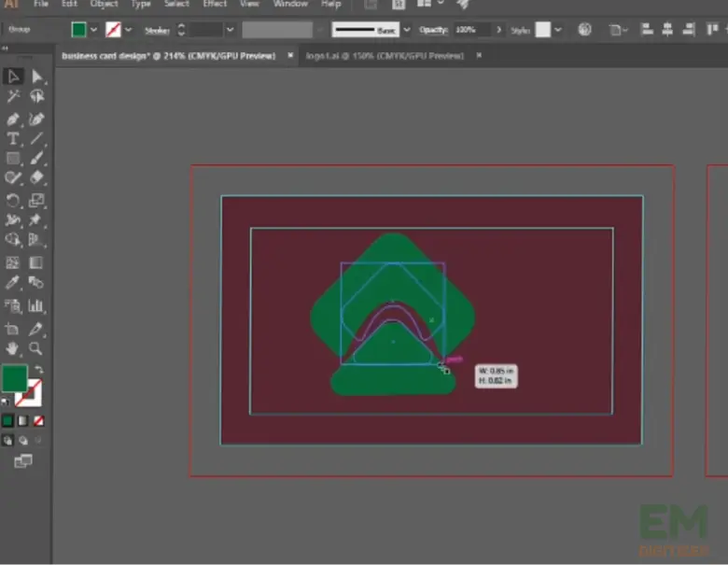Select the Hand tool

[13, 348]
